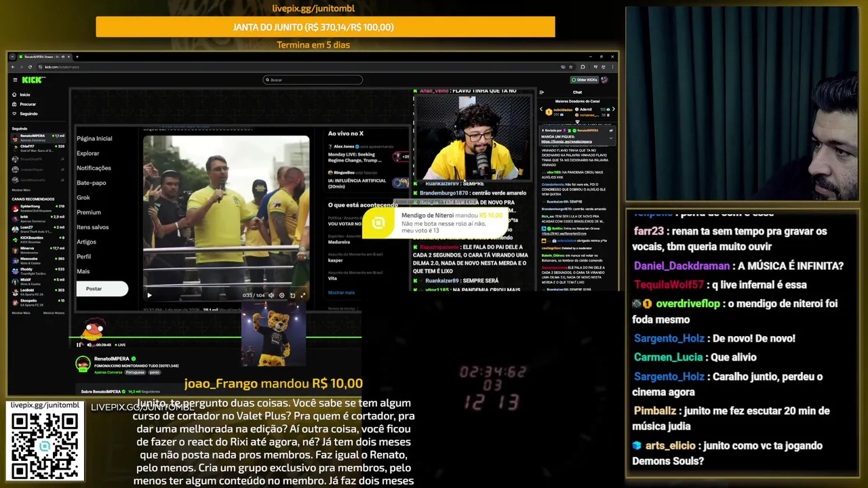This screenshot has height=488, width=868.
Task: Reload the page with the browser refresh icon
Action: (30, 67)
